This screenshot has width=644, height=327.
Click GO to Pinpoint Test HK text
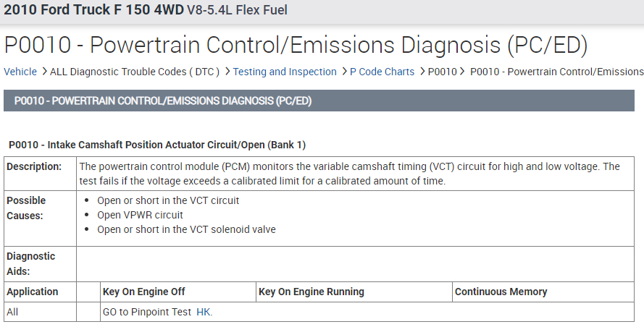(158, 312)
